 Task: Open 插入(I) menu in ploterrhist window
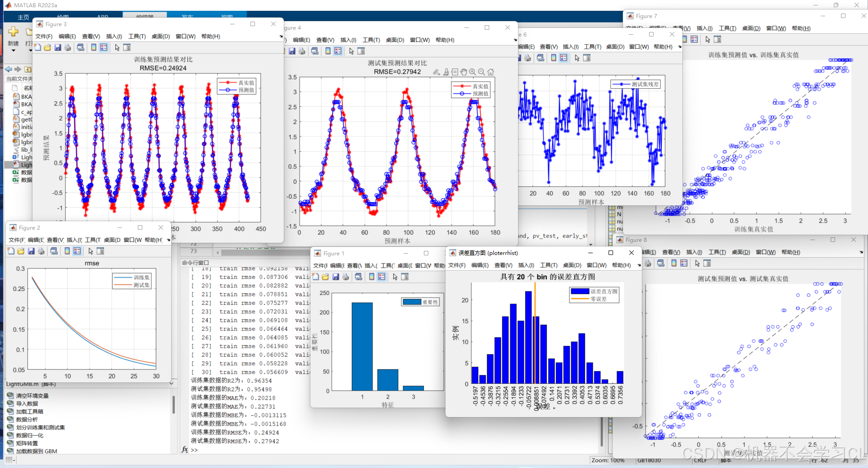[526, 265]
